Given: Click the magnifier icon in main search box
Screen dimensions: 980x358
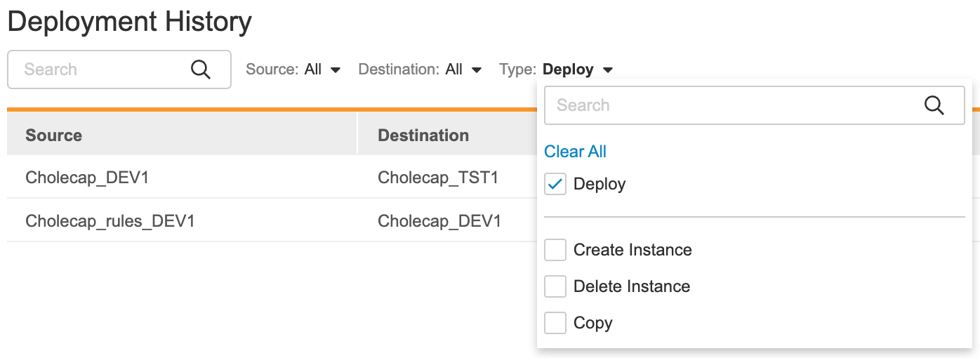Looking at the screenshot, I should (201, 69).
